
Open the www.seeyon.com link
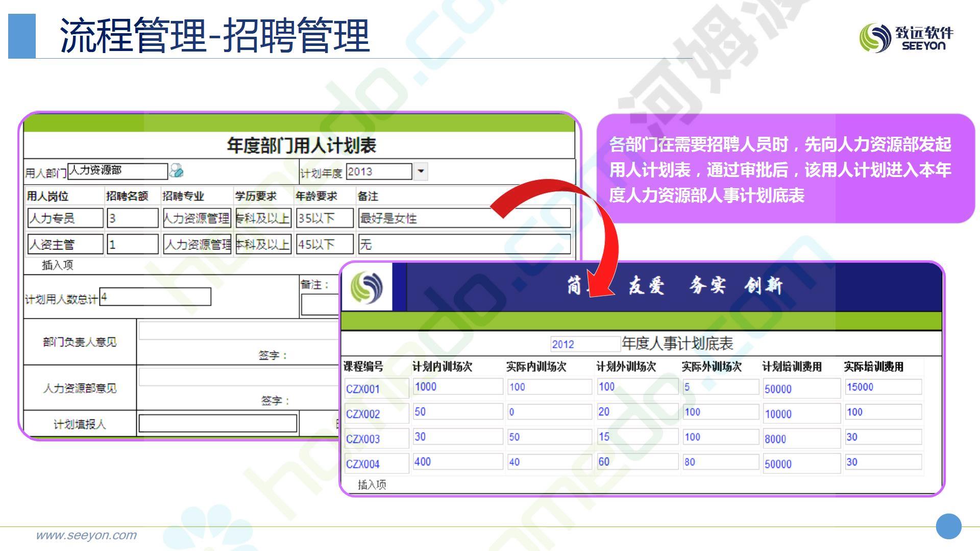(86, 535)
